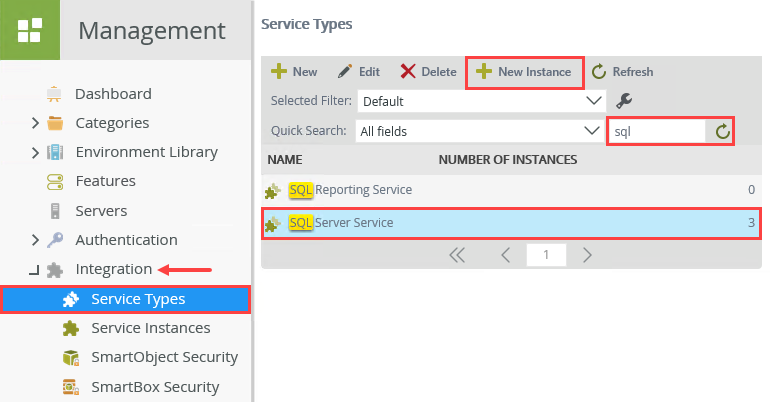The width and height of the screenshot is (772, 402).
Task: Open Dashboard in the navigation tree
Action: 113,94
